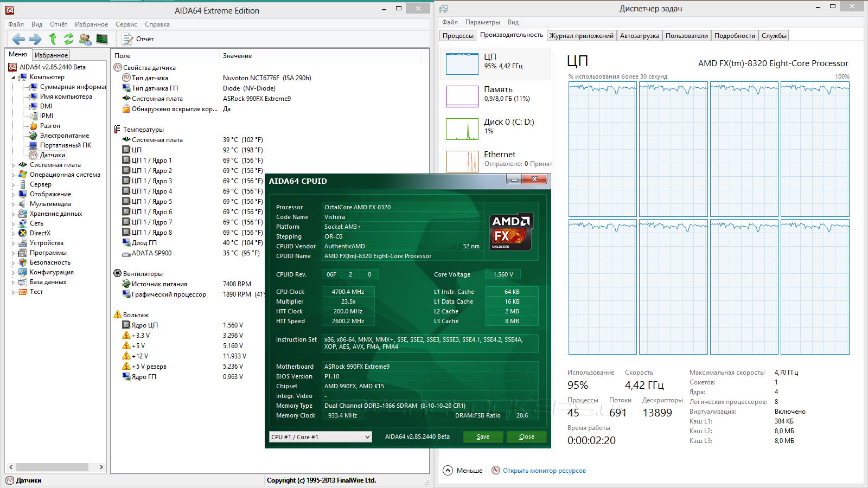Open the Сервис menu in AIDA64

tap(126, 24)
